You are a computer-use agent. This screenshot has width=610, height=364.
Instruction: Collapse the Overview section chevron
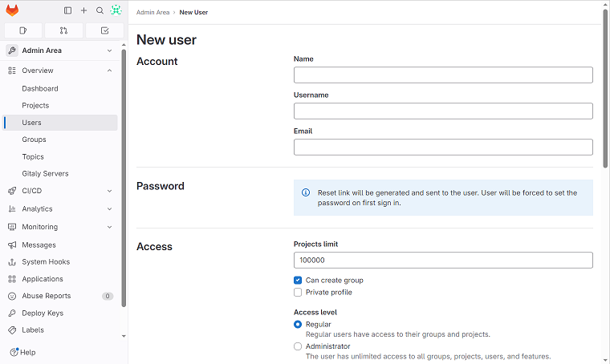109,71
